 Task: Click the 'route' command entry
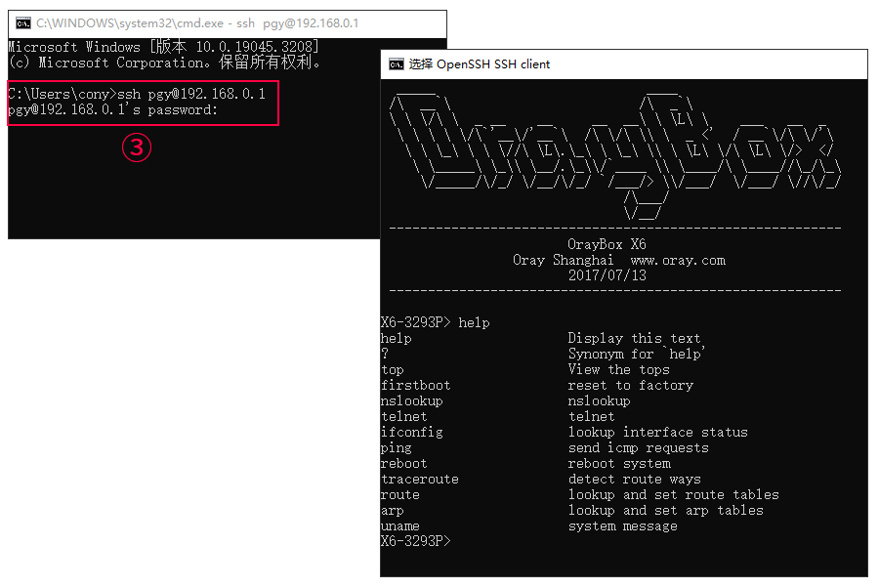pyautogui.click(x=399, y=495)
